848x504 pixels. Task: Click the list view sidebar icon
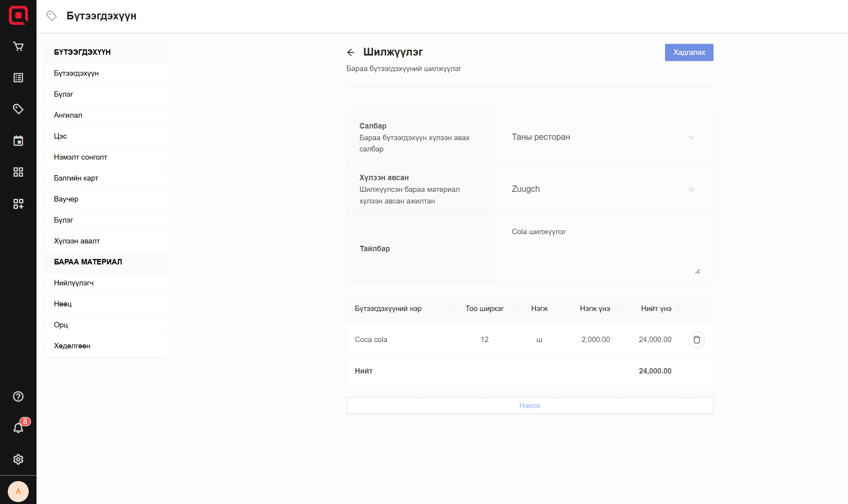coord(18,78)
